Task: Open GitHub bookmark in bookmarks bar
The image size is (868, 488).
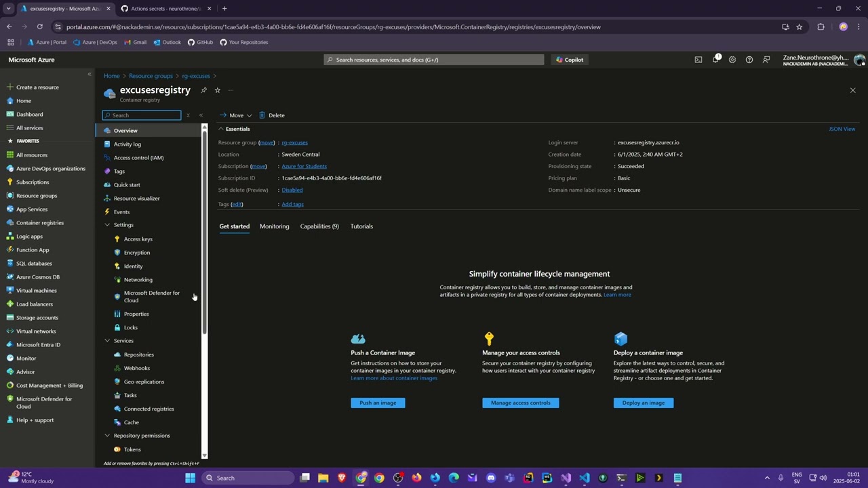Action: point(200,42)
